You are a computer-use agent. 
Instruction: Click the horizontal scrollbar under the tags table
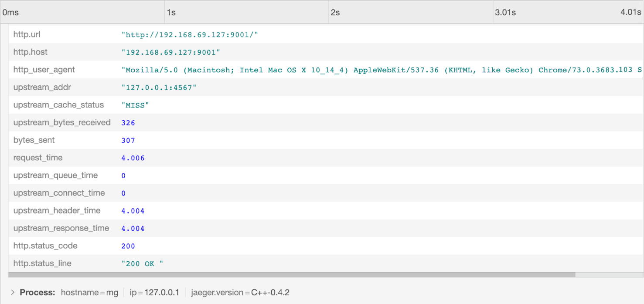(x=292, y=275)
